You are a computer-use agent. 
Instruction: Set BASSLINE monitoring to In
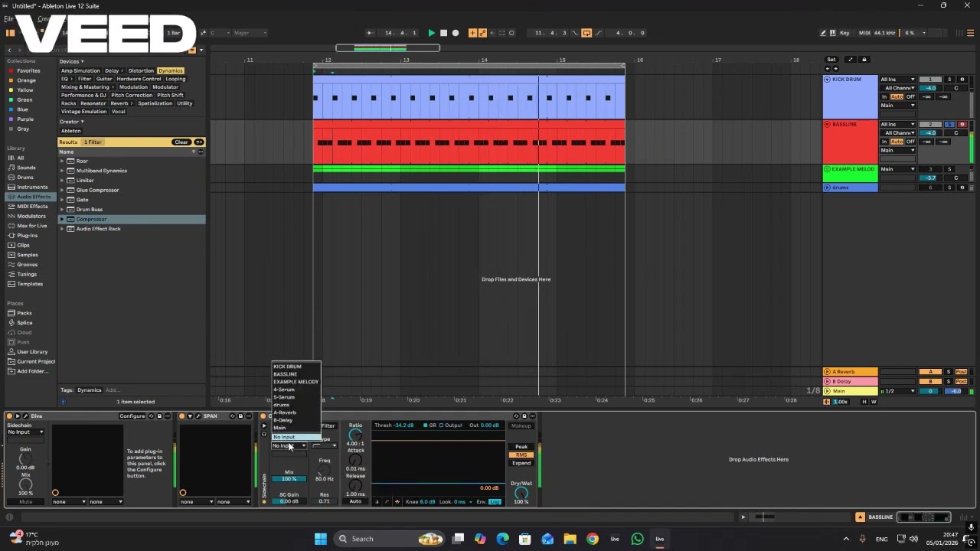click(884, 142)
